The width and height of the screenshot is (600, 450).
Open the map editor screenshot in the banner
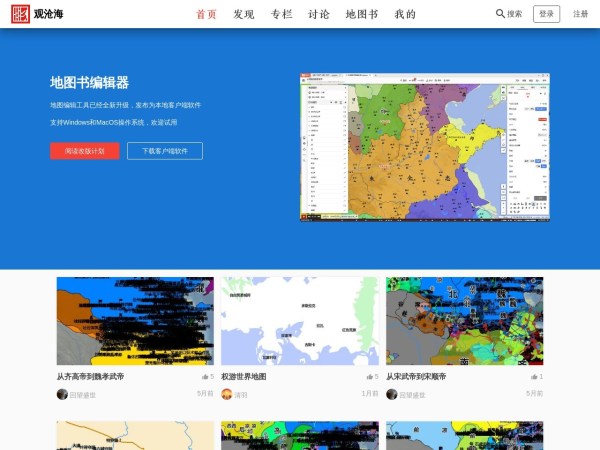(424, 146)
